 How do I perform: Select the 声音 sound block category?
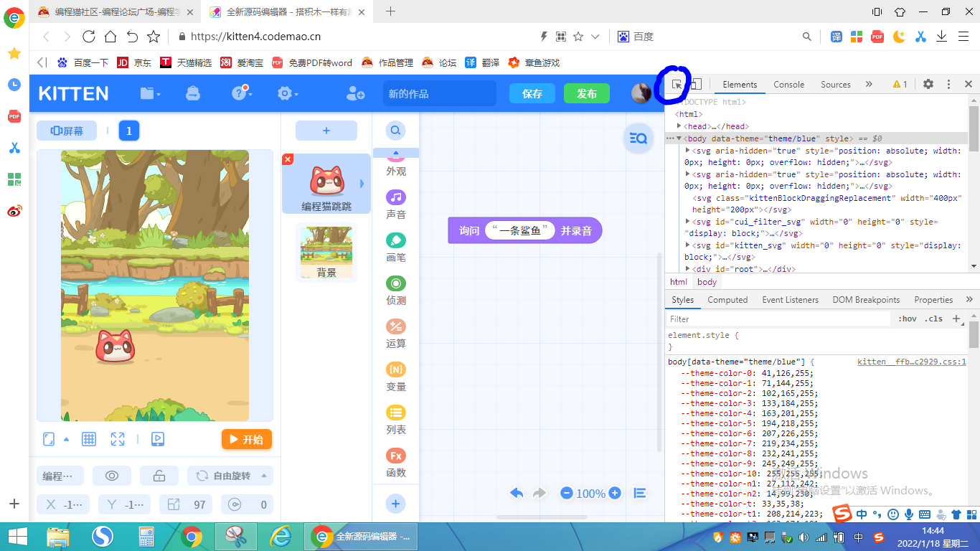pyautogui.click(x=396, y=204)
